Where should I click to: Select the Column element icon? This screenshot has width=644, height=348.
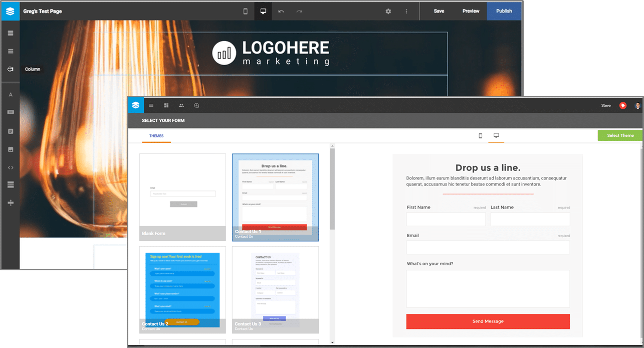pos(11,69)
